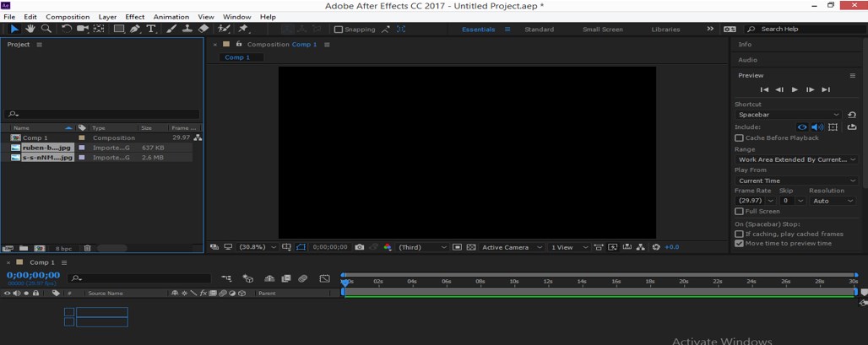Play the composition preview
The width and height of the screenshot is (868, 345).
pyautogui.click(x=795, y=89)
